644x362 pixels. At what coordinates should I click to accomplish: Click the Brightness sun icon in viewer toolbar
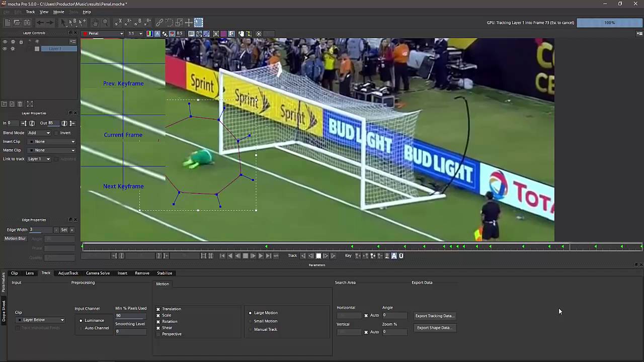[259, 34]
